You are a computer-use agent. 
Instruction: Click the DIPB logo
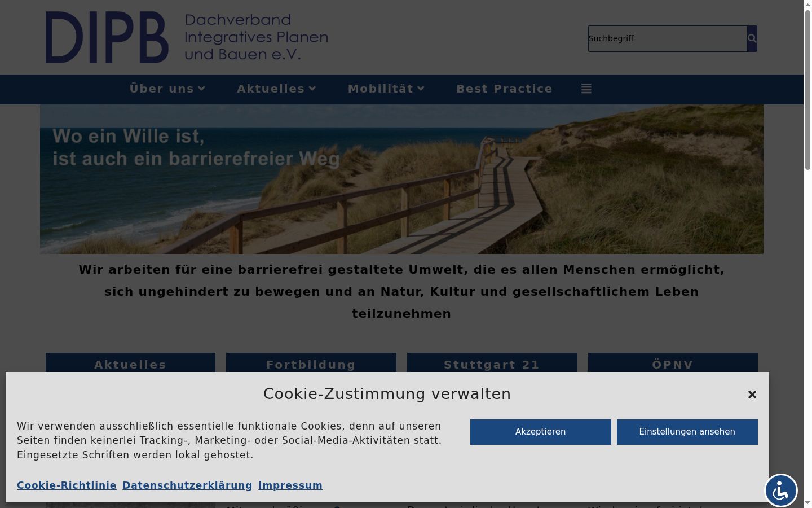click(187, 37)
